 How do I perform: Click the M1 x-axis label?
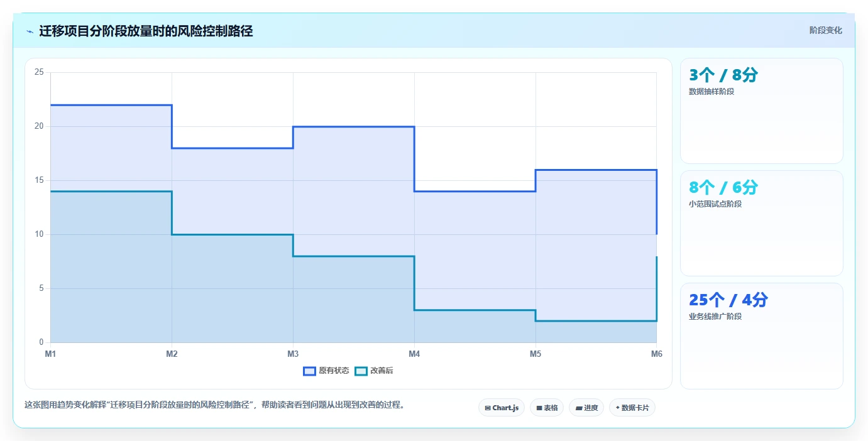[x=50, y=354]
